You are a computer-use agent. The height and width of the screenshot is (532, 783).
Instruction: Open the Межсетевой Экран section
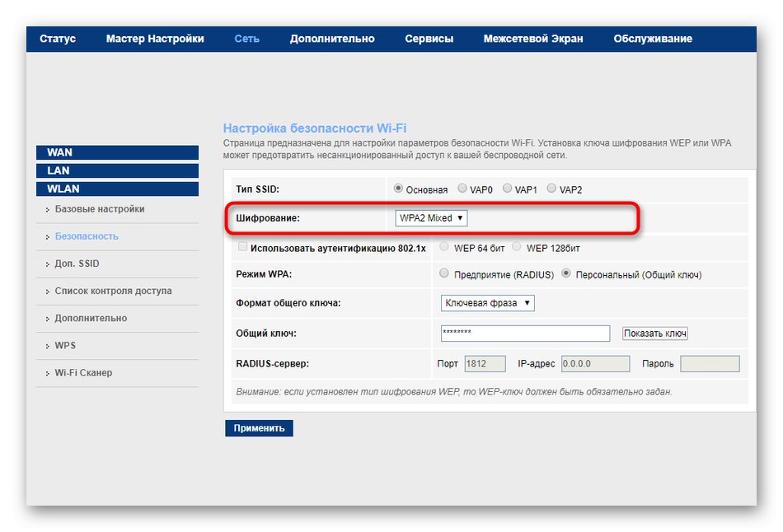pos(534,38)
